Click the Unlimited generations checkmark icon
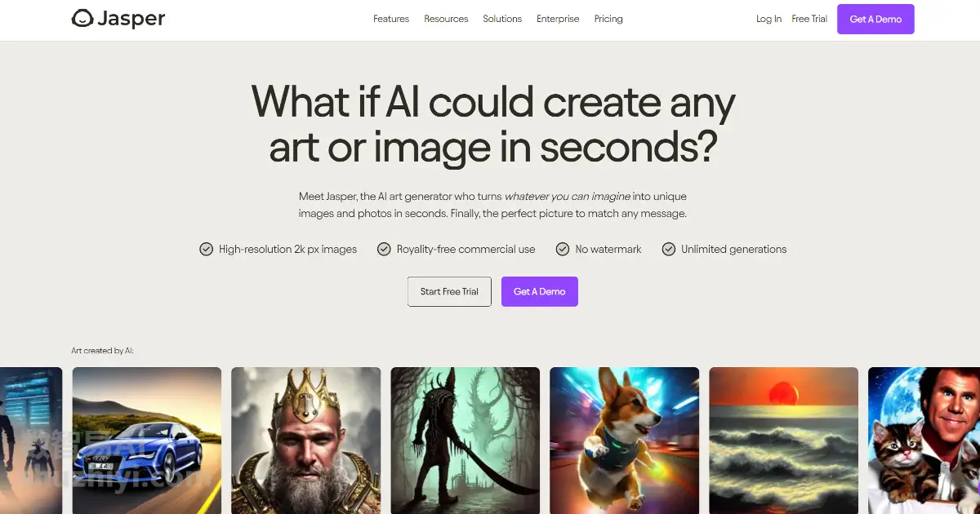Image resolution: width=980 pixels, height=514 pixels. 669,249
